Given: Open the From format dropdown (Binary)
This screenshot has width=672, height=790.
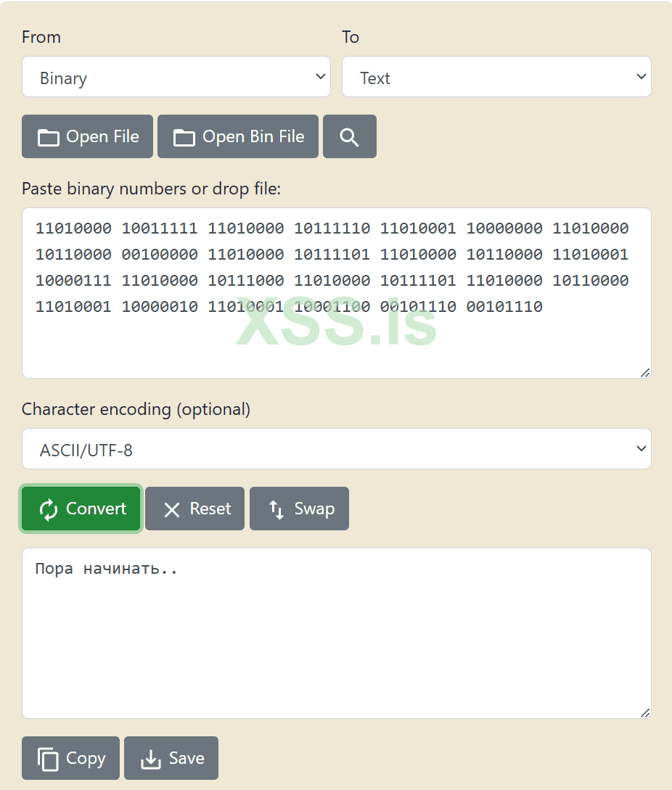Looking at the screenshot, I should [x=176, y=77].
